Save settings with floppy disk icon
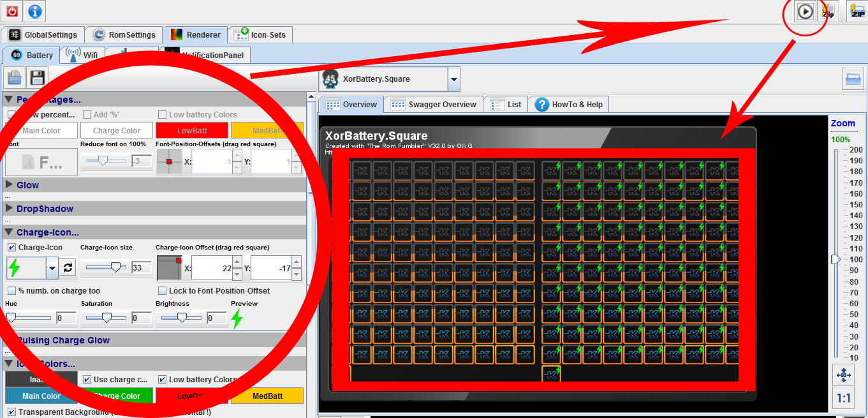 click(x=37, y=78)
